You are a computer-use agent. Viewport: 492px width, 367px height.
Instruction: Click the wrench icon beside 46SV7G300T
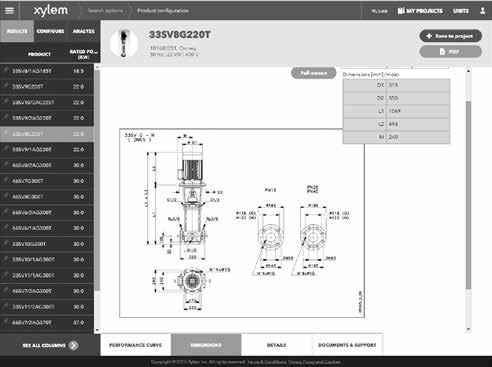click(x=6, y=180)
